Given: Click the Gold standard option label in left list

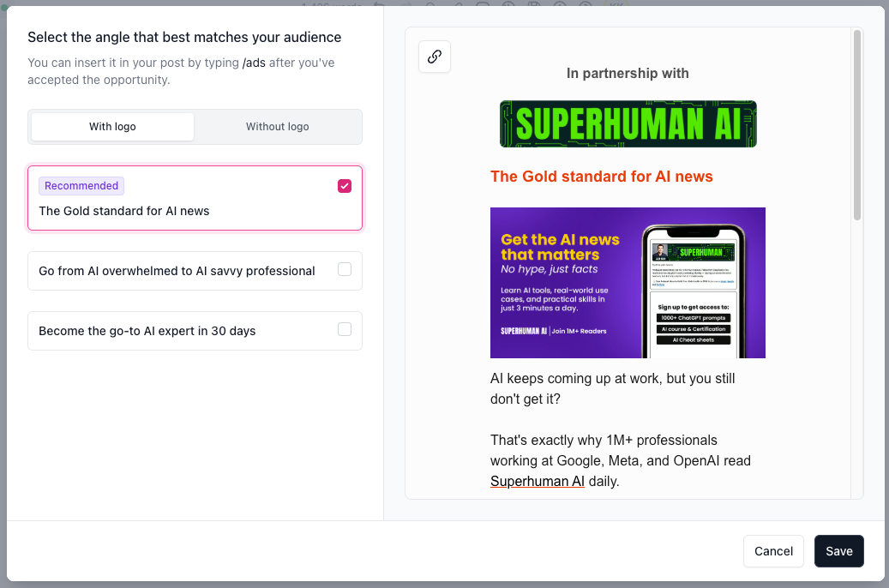Looking at the screenshot, I should (123, 211).
